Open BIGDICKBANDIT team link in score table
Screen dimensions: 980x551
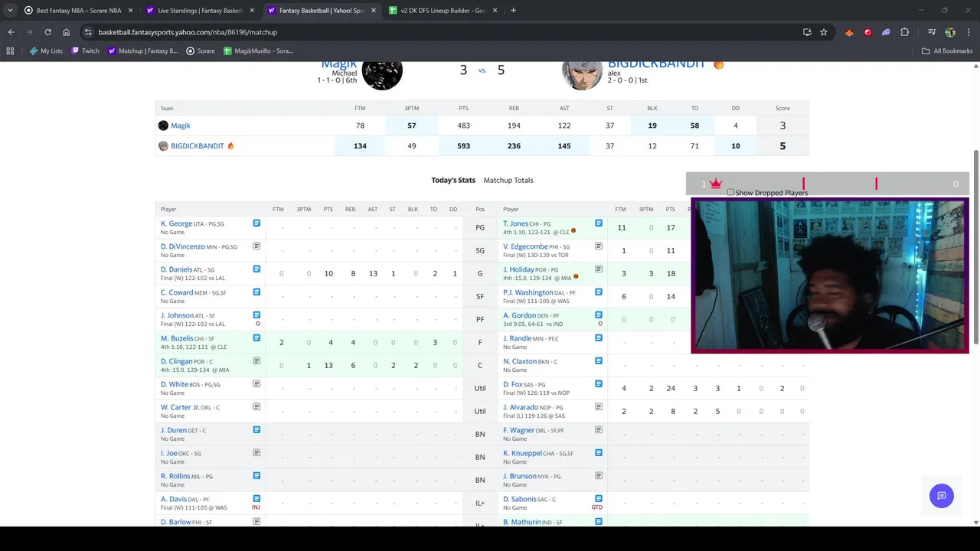[x=198, y=146]
